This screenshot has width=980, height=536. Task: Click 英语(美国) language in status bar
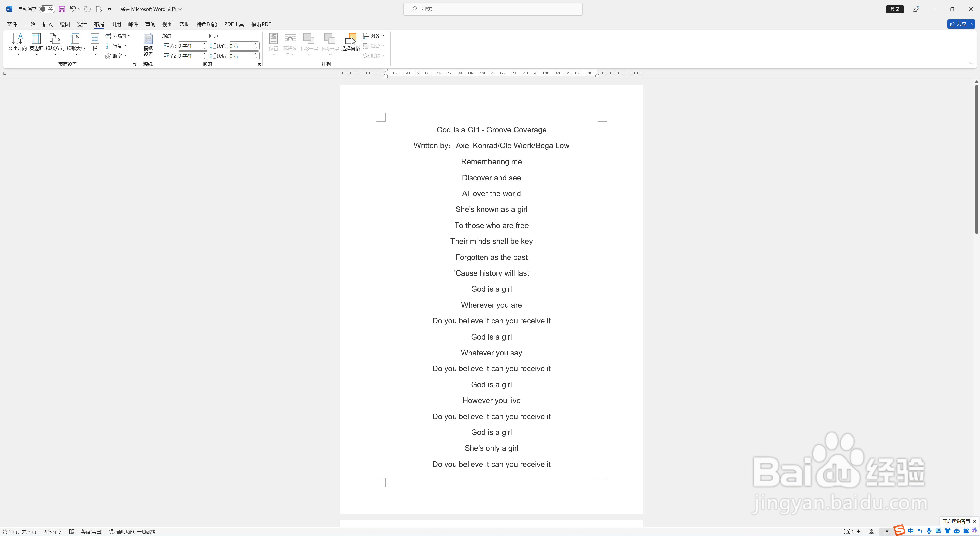[92, 532]
